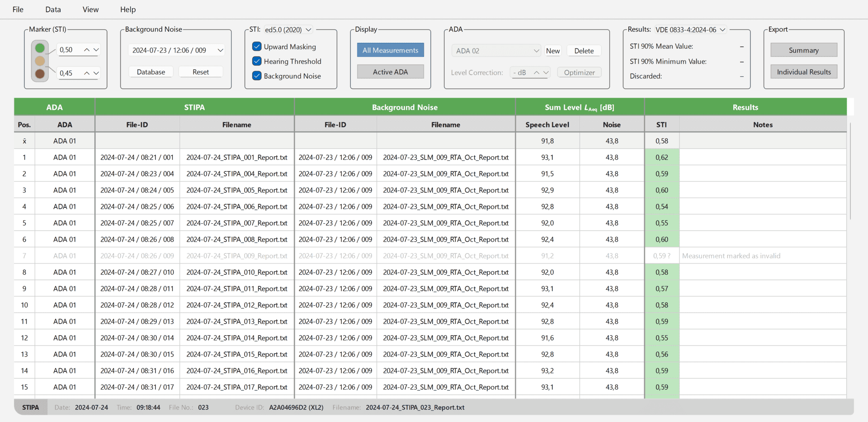868x422 pixels.
Task: Click the Device ID A2A04696D2 (XL2)
Action: tap(296, 408)
